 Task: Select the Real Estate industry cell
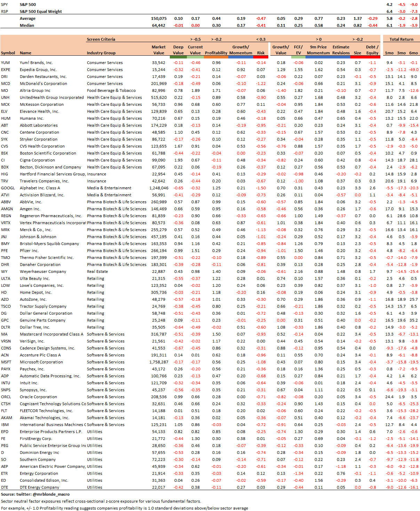click(x=97, y=272)
